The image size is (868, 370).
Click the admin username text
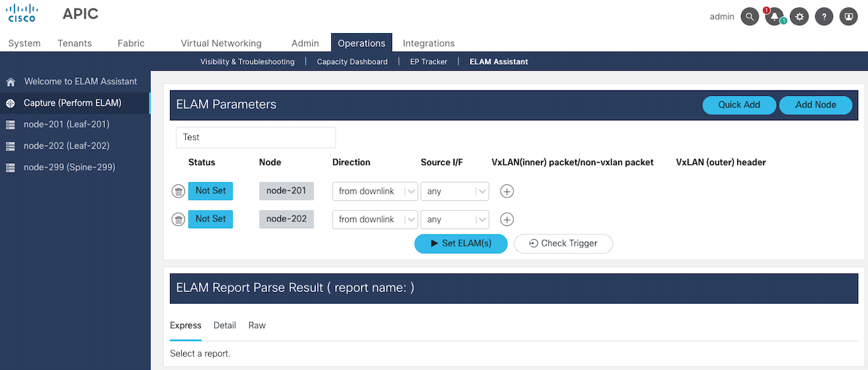tap(722, 17)
